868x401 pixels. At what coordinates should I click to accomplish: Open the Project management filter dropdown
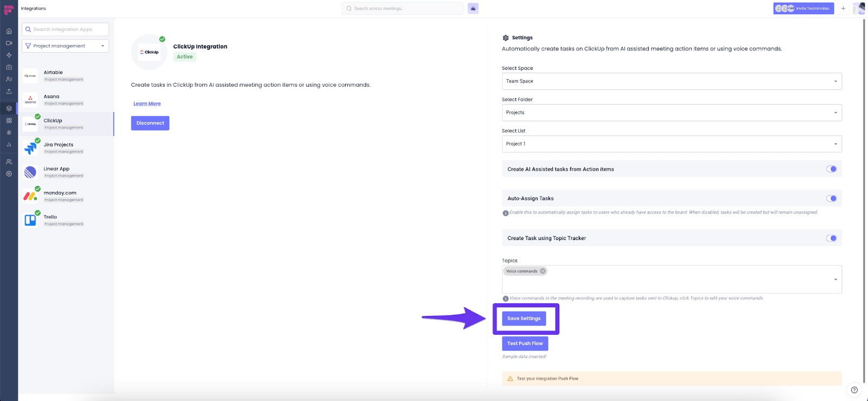click(x=65, y=46)
